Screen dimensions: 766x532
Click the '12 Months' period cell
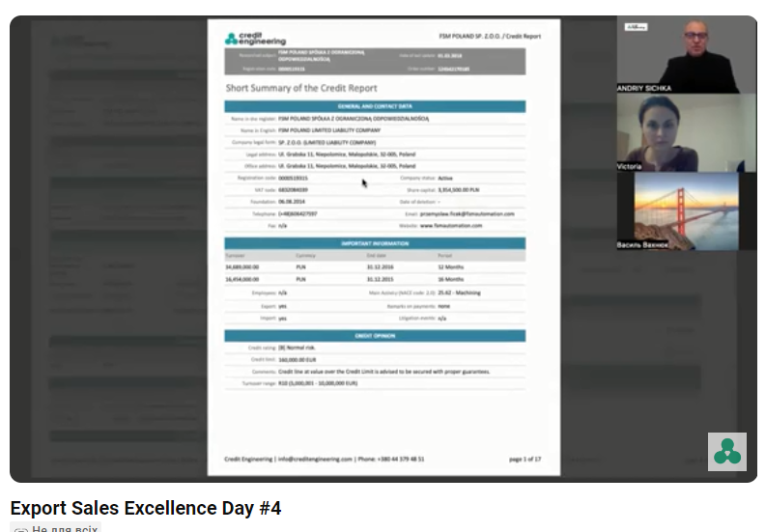(x=451, y=267)
